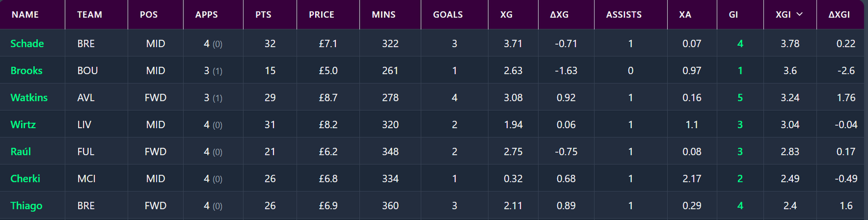Viewport: 868px width, 220px height.
Task: Click the sort arrow beside XGI header
Action: (800, 14)
